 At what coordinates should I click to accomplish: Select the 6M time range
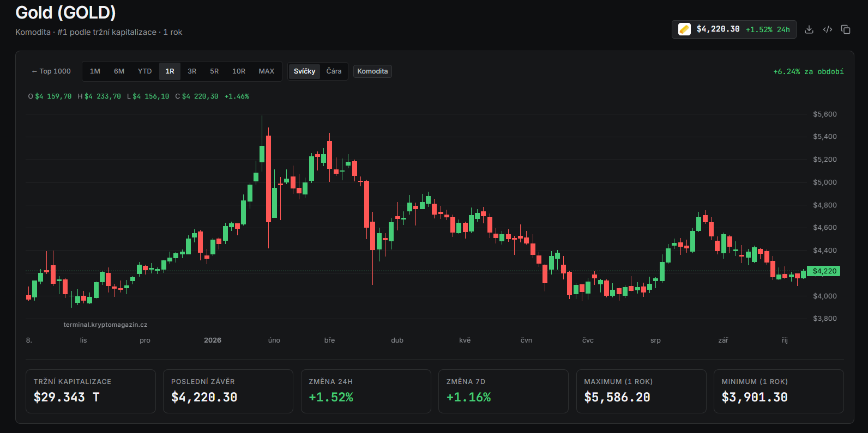(x=119, y=71)
